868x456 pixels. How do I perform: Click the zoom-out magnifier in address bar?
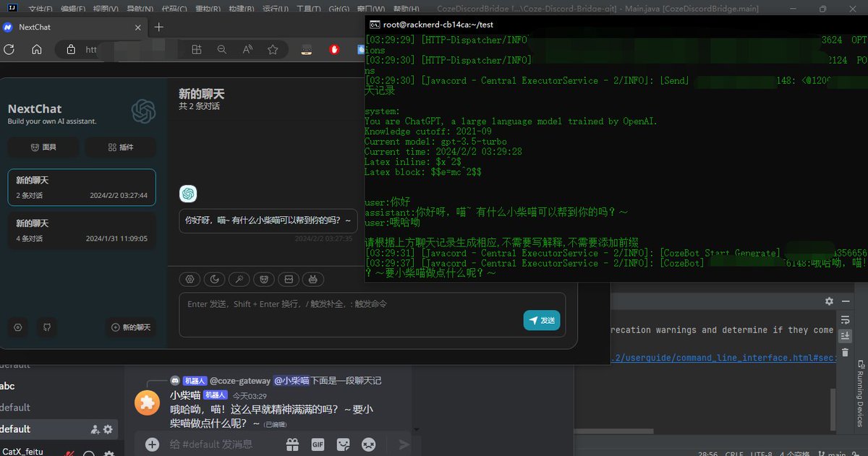click(222, 50)
